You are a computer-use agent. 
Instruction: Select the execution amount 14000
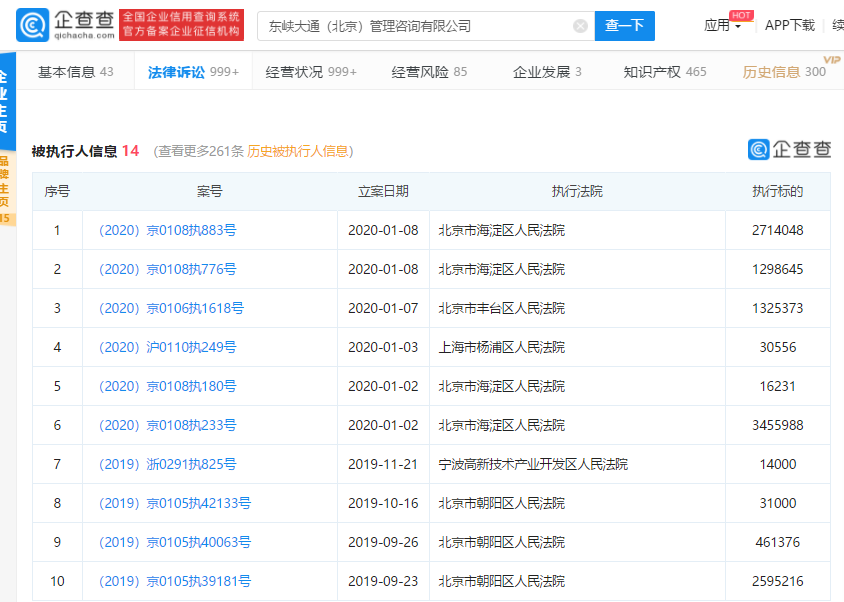tap(778, 464)
